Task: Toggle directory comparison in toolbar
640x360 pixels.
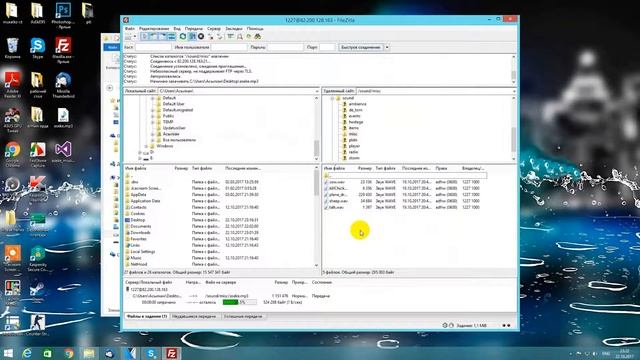Action: [x=240, y=37]
